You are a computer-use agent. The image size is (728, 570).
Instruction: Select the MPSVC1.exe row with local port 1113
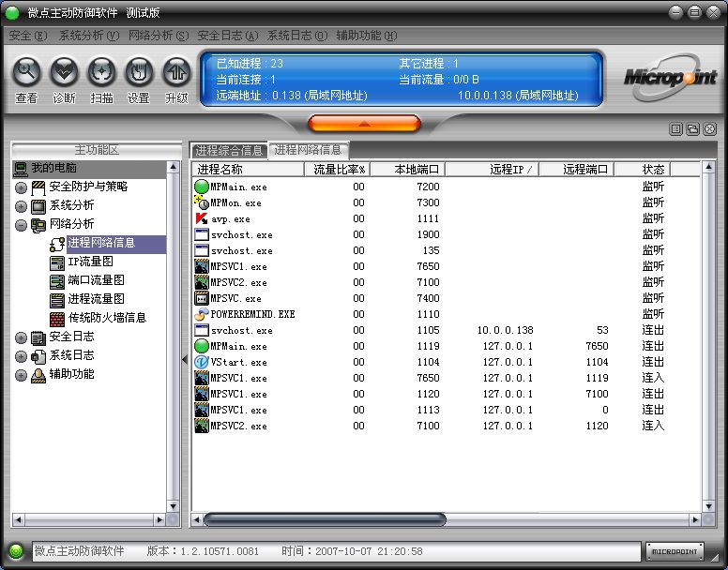tap(447, 410)
